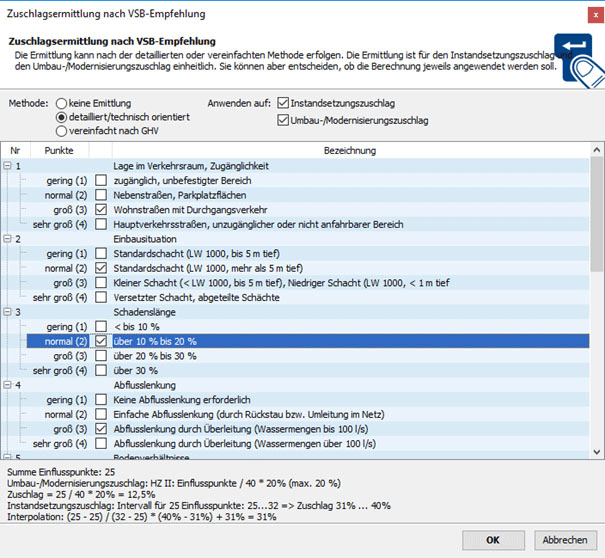Image resolution: width=605 pixels, height=558 pixels.
Task: Uncheck 'Wohnstraßen mit Durchgangsverkehr' checkbox
Action: pos(101,210)
